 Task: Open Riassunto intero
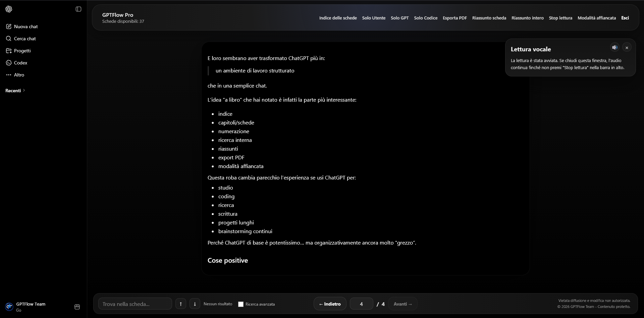527,18
